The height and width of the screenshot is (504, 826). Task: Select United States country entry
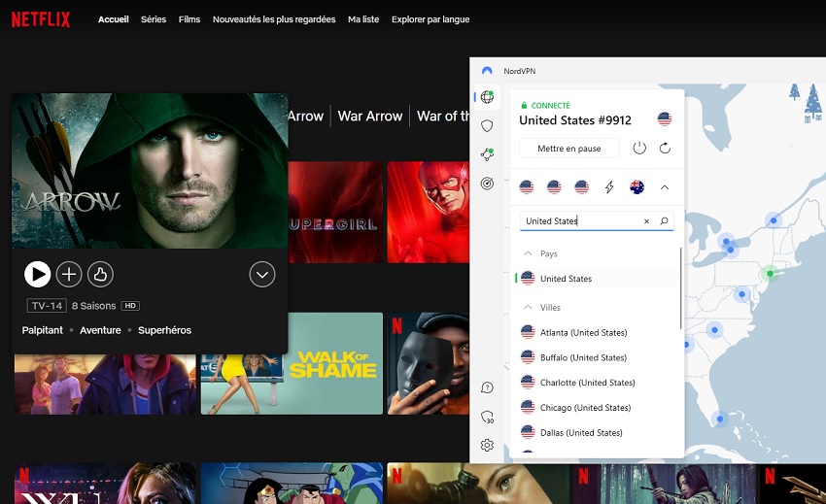click(x=596, y=279)
